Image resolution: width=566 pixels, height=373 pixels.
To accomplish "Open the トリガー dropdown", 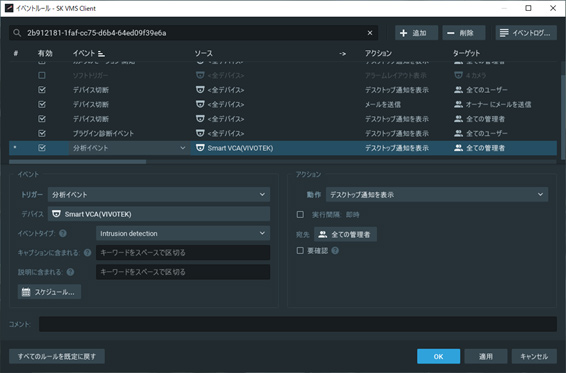I will tap(159, 195).
